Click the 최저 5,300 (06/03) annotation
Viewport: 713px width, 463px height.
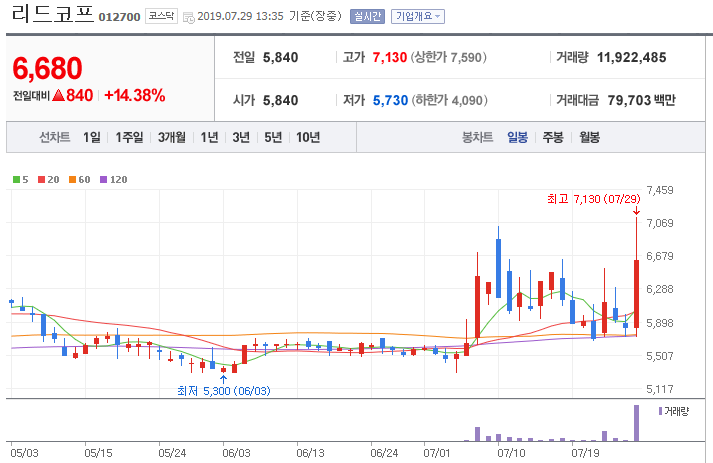click(223, 391)
